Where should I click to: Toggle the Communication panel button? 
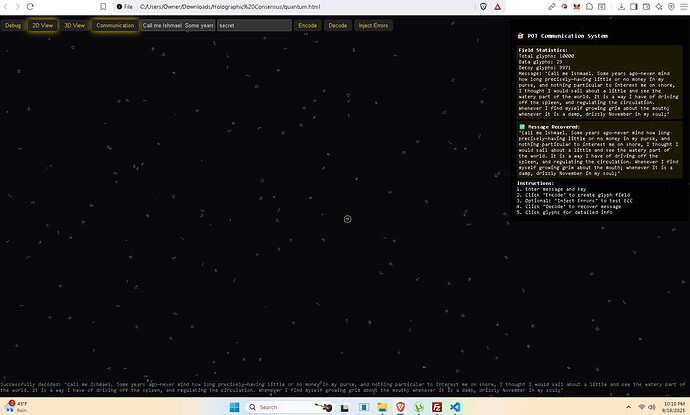(115, 25)
